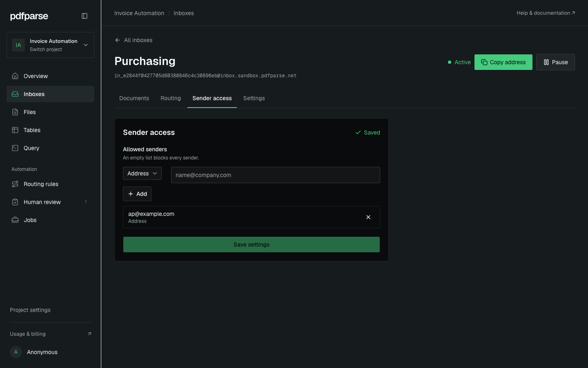Click the IA project badge icon
Viewport: 588px width, 368px height.
(x=18, y=45)
